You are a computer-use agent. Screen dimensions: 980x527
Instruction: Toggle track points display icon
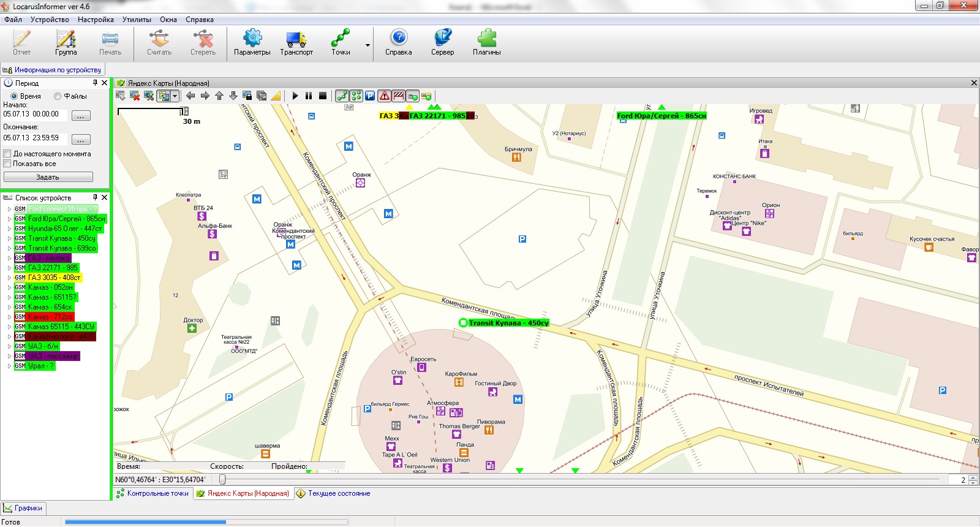click(356, 96)
